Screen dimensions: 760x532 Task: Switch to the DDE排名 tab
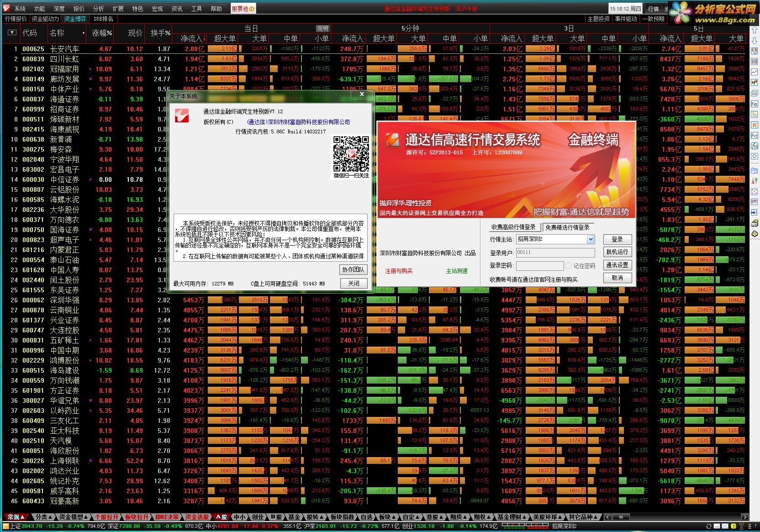tap(103, 19)
